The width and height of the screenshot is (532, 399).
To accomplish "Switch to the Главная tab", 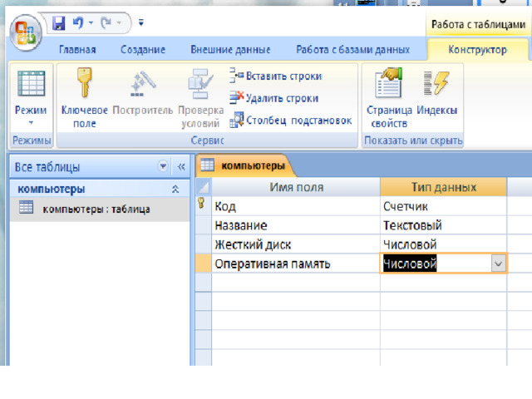I will point(77,50).
